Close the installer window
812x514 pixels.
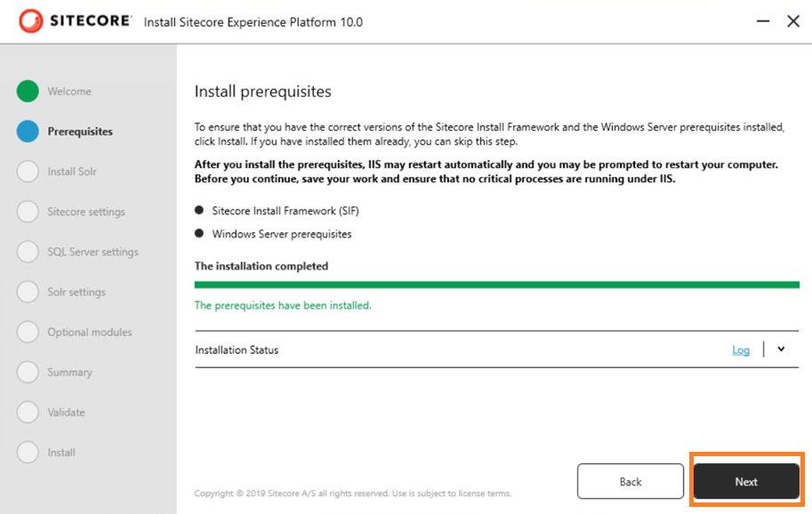(x=793, y=21)
